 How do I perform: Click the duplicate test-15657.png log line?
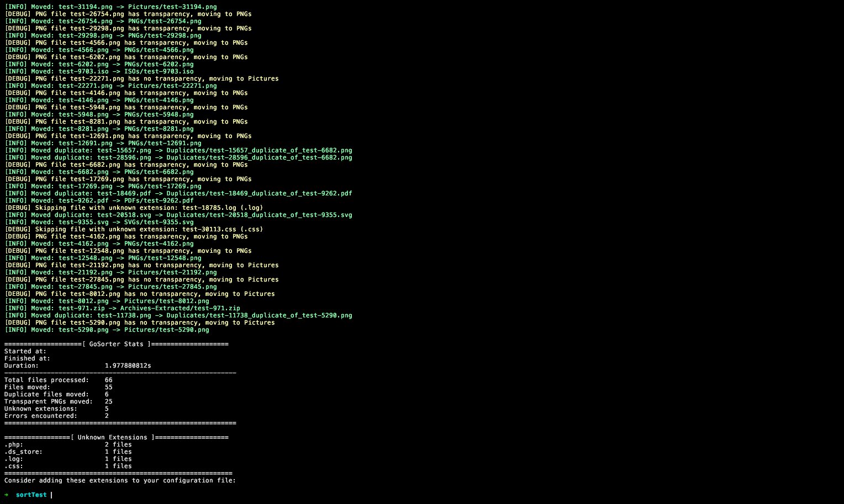pyautogui.click(x=177, y=150)
